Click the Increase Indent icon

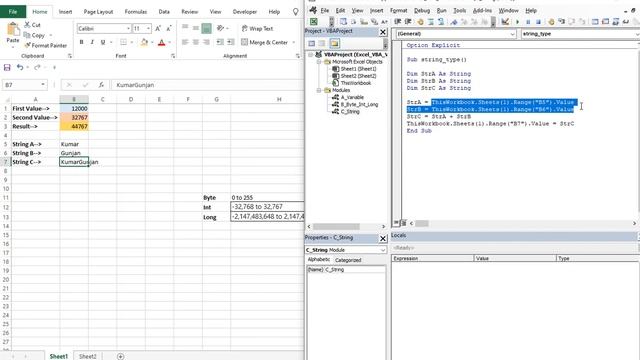click(x=231, y=42)
